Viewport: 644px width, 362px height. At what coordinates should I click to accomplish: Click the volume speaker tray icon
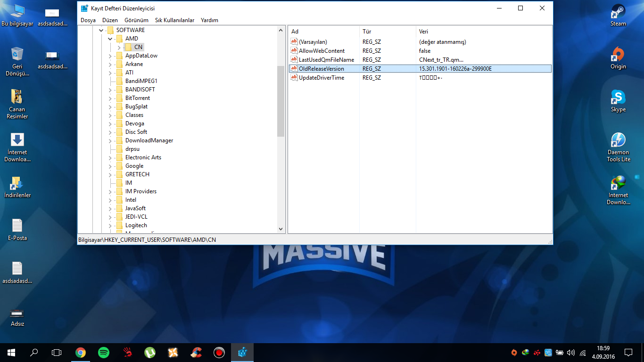571,353
